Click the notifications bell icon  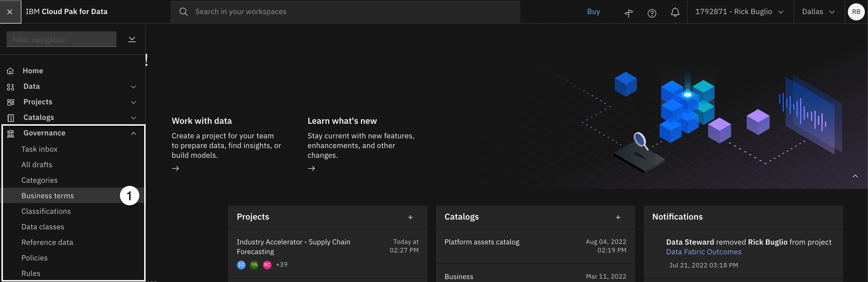coord(675,12)
